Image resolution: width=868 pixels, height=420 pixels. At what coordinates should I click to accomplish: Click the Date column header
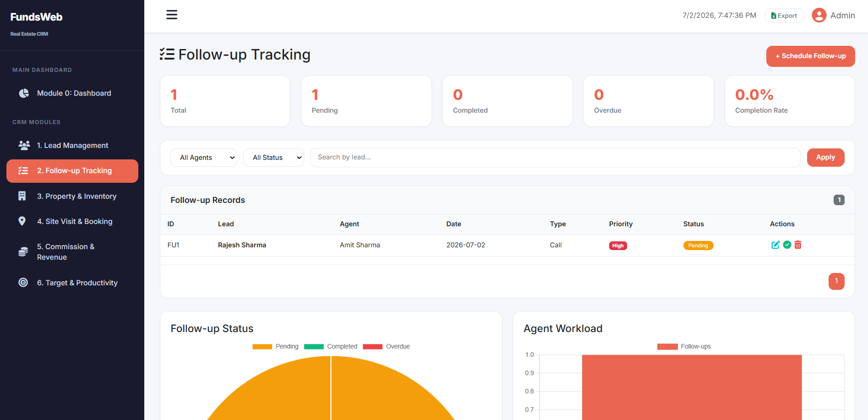coord(454,224)
